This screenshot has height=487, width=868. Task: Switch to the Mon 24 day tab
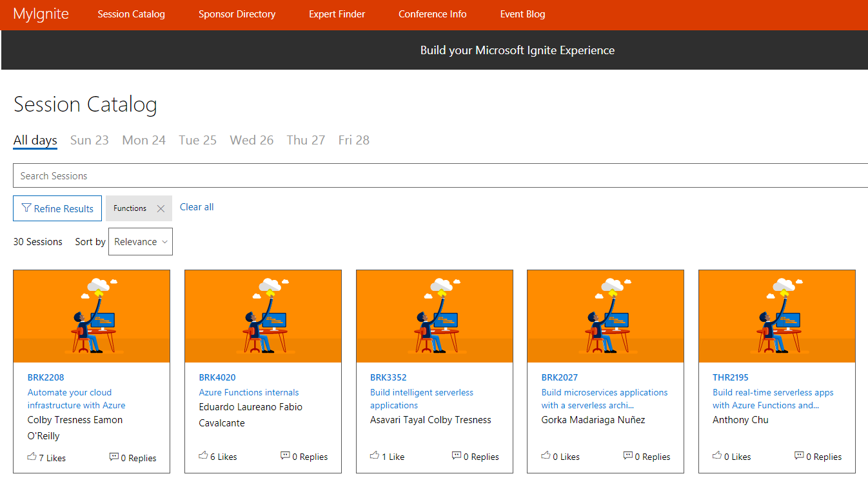click(144, 140)
